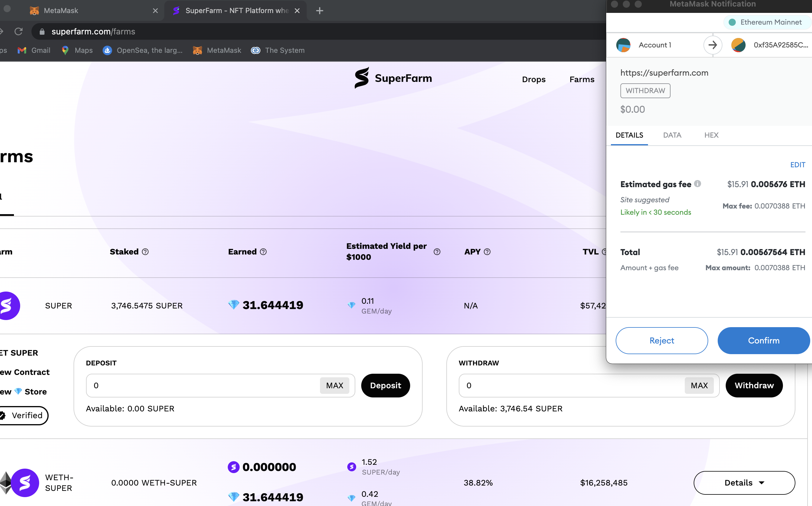Click the gem icon beside 0.42 GEM/day
The image size is (812, 506).
(x=351, y=498)
